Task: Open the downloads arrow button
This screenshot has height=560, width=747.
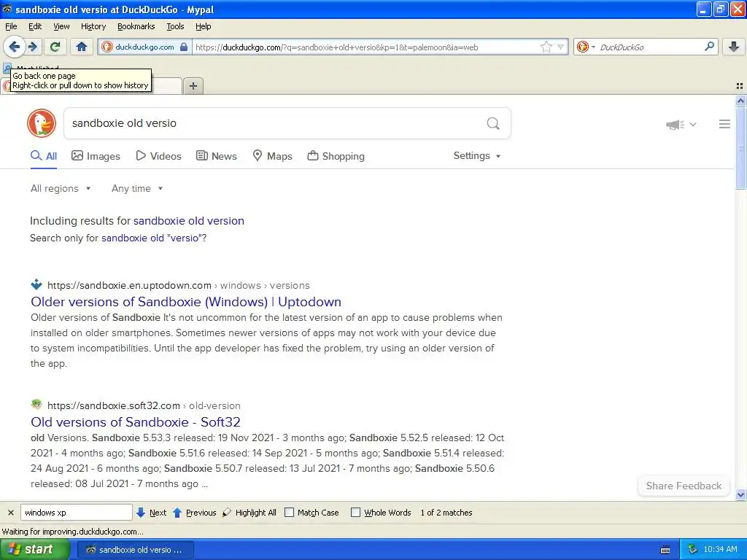Action: pos(734,47)
